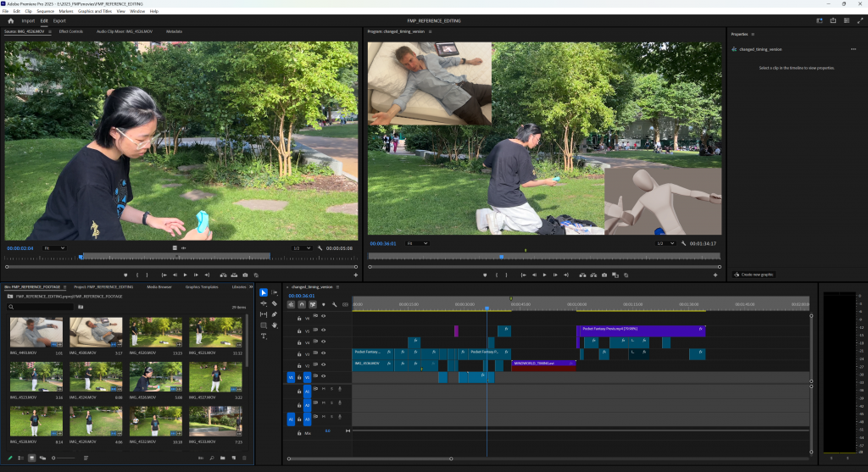
Task: Click Create new graphic button
Action: click(x=754, y=275)
